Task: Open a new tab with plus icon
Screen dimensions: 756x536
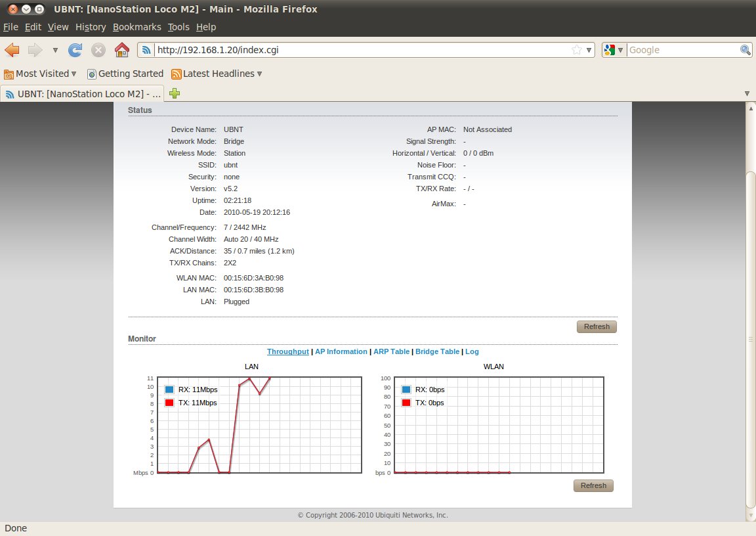Action: (175, 93)
